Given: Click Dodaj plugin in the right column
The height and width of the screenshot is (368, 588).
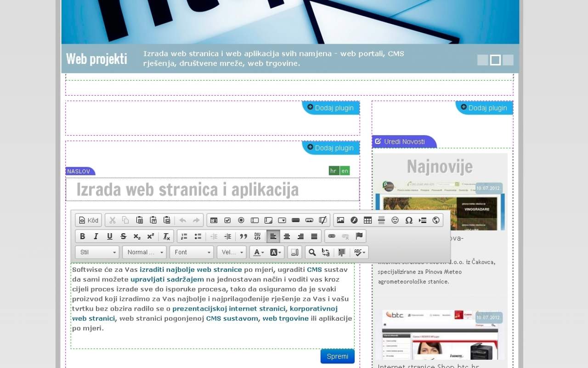Looking at the screenshot, I should (x=484, y=108).
